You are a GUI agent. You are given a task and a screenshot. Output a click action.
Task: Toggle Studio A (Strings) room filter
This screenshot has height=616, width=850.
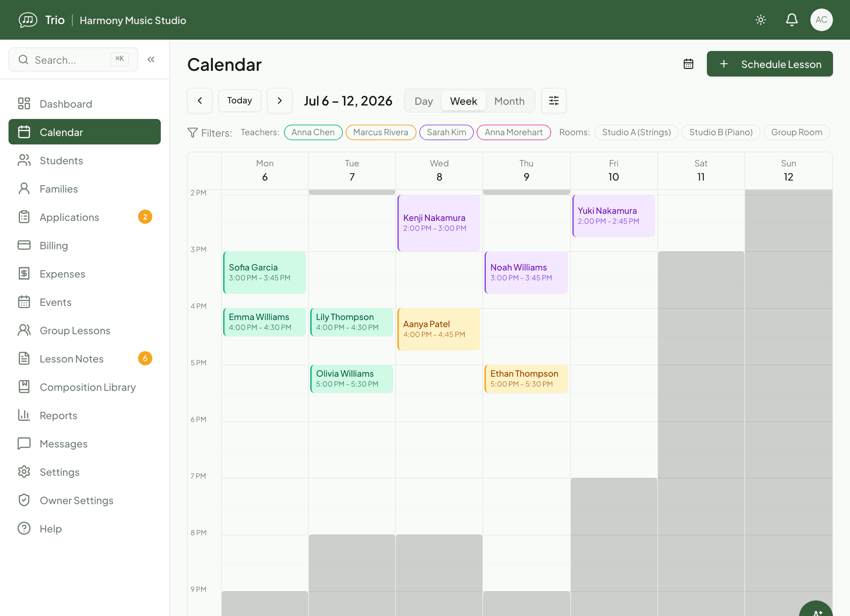point(636,132)
